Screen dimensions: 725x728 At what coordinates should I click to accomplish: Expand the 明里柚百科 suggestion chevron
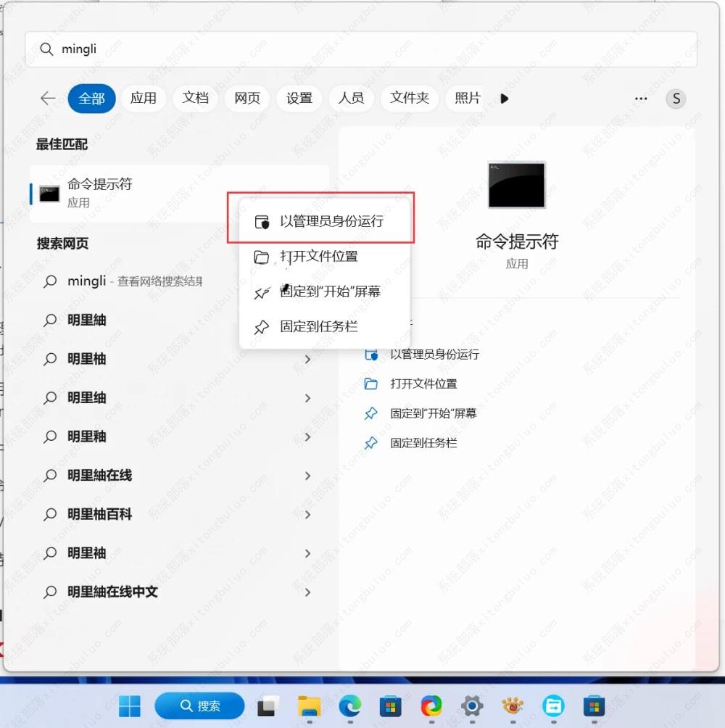click(x=307, y=515)
